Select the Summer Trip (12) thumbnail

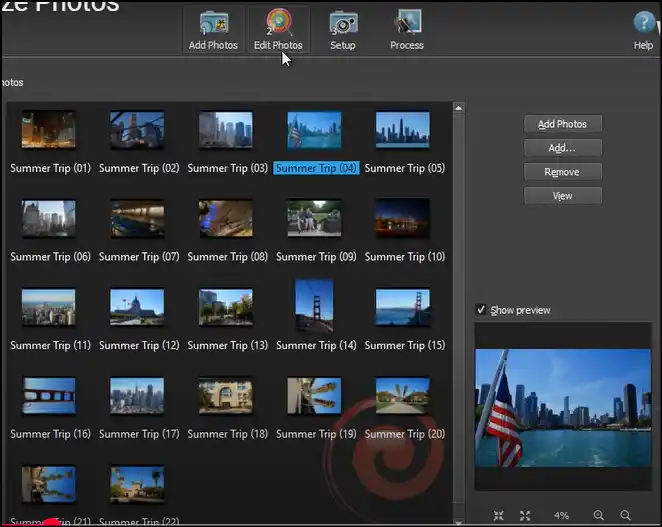137,307
